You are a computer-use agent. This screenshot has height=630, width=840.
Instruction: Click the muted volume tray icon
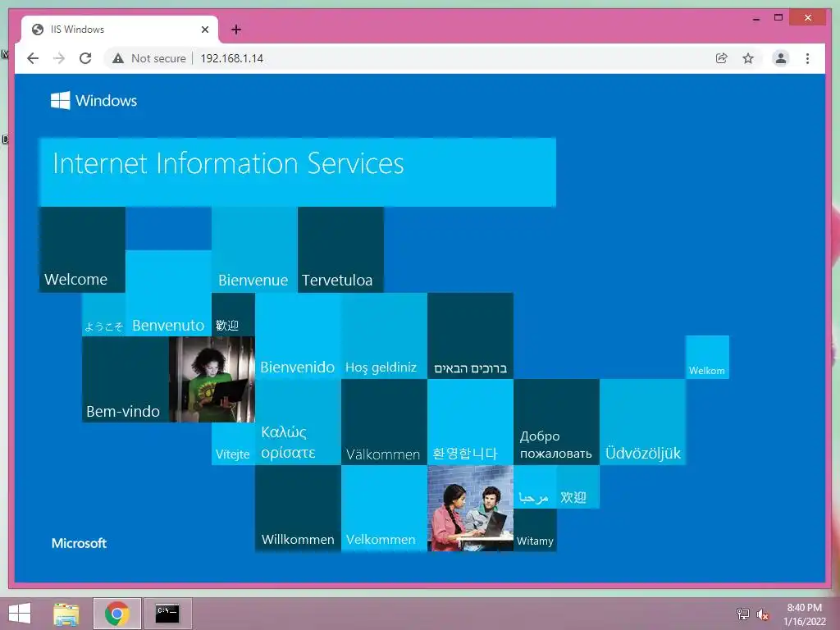click(x=763, y=614)
